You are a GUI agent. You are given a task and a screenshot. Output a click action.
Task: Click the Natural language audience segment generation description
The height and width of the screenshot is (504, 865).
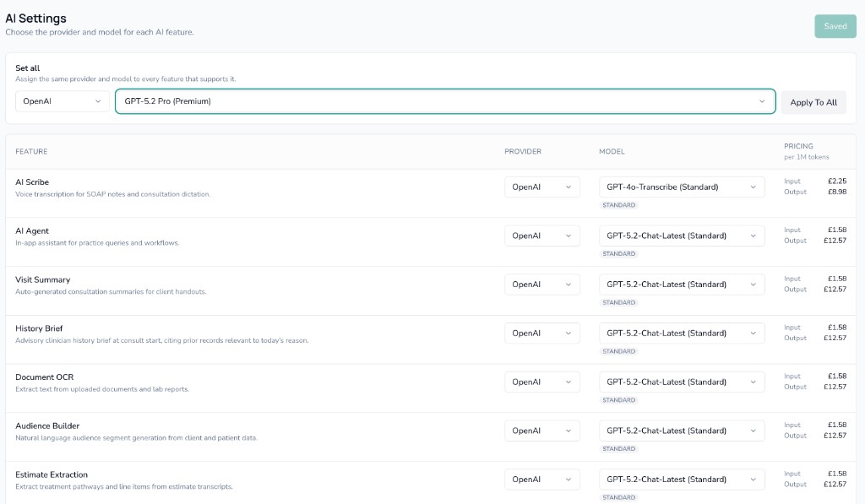click(136, 438)
